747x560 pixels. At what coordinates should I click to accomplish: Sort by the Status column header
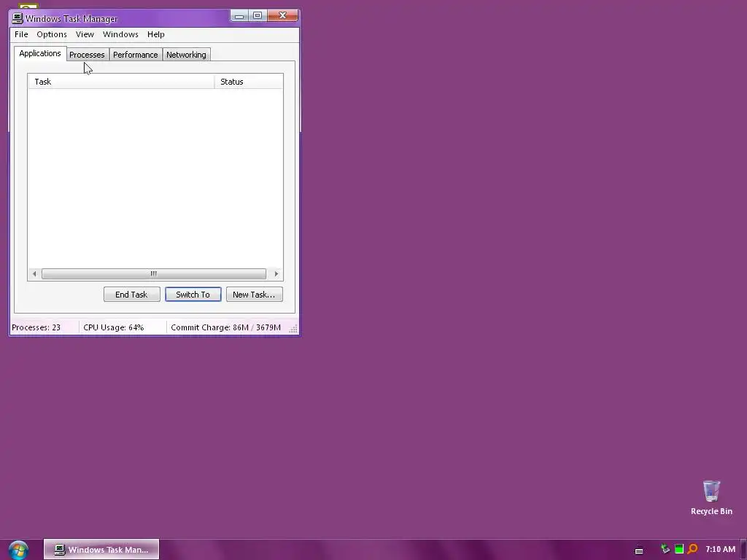[249, 82]
